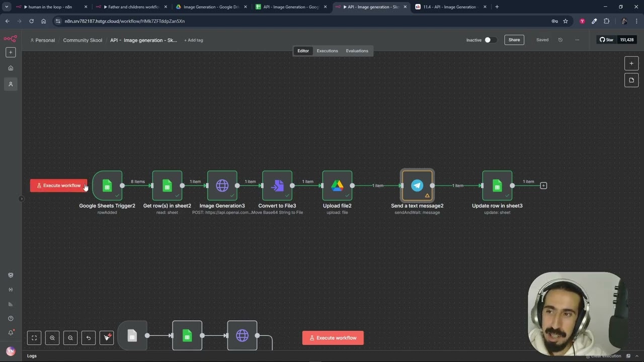Zoom out on the canvas

tap(70, 338)
